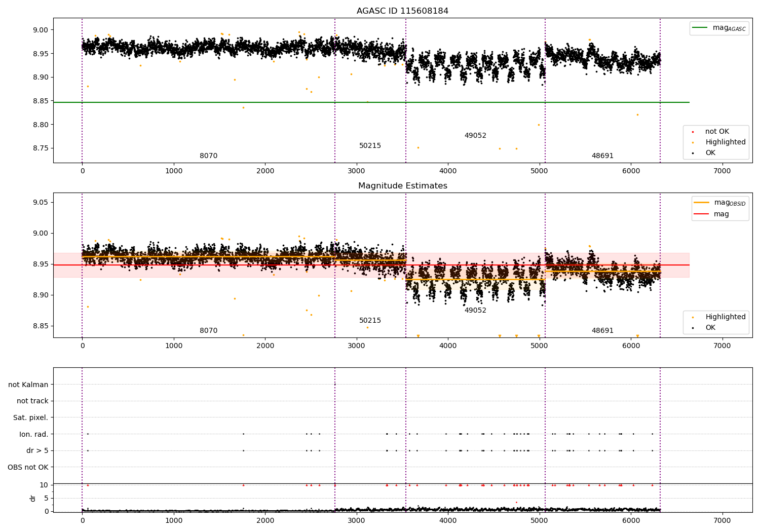Click OBSID label 50215 in Magnitude Estimates
This screenshot has height=532, width=760.
(x=370, y=321)
